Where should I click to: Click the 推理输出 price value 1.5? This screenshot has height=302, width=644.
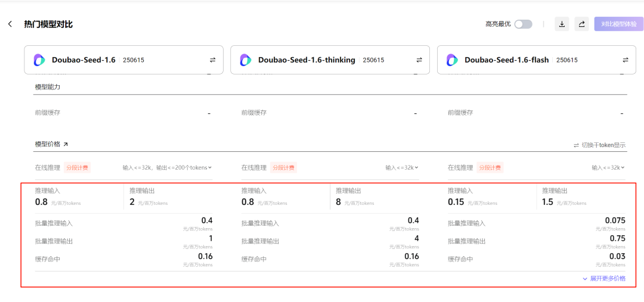click(x=547, y=202)
